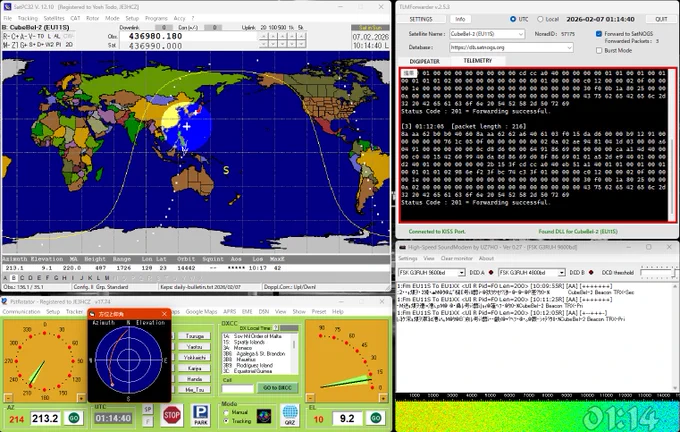This screenshot has height=432, width=680.
Task: Click the plus button under the elevation dial
Action: click(383, 398)
